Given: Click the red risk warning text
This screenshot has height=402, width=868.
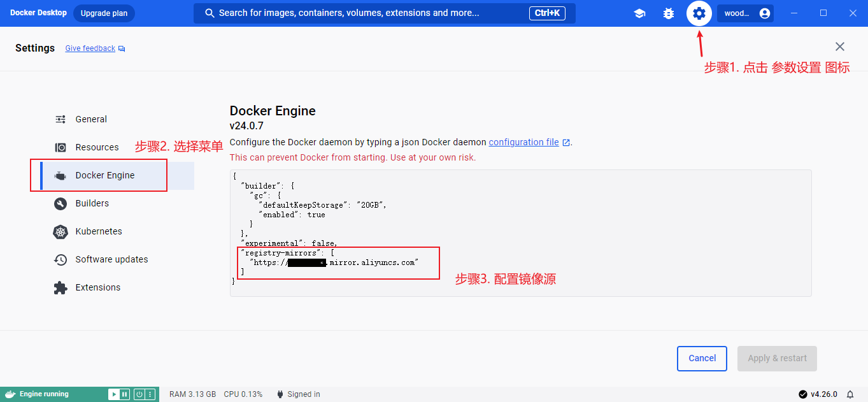Looking at the screenshot, I should [353, 157].
